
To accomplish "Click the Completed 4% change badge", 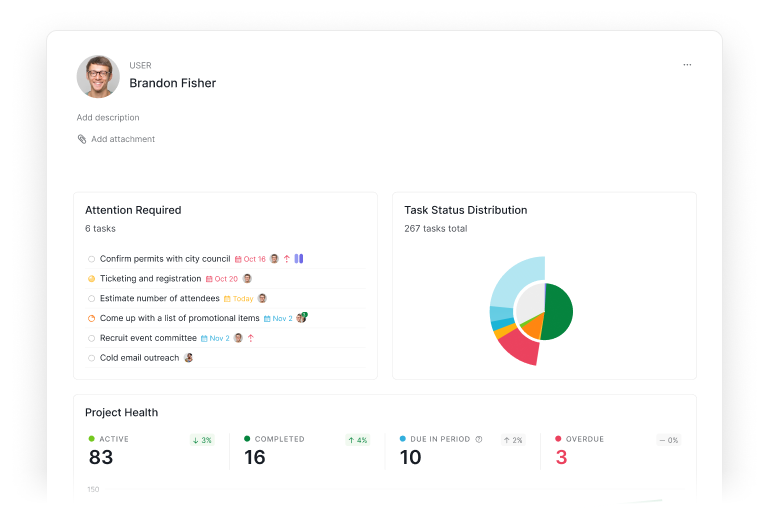I will pos(358,440).
